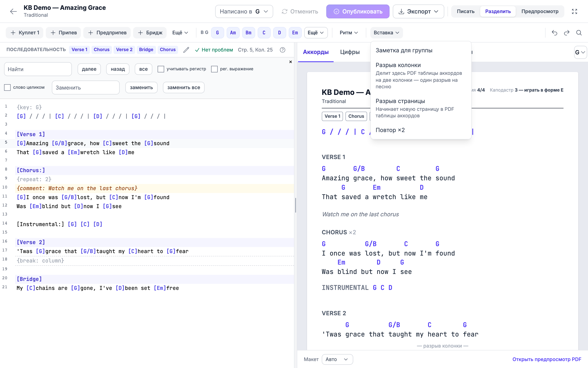Screen dimensions: 588x368
Task: Click the pencil edit sequence icon
Action: (186, 50)
